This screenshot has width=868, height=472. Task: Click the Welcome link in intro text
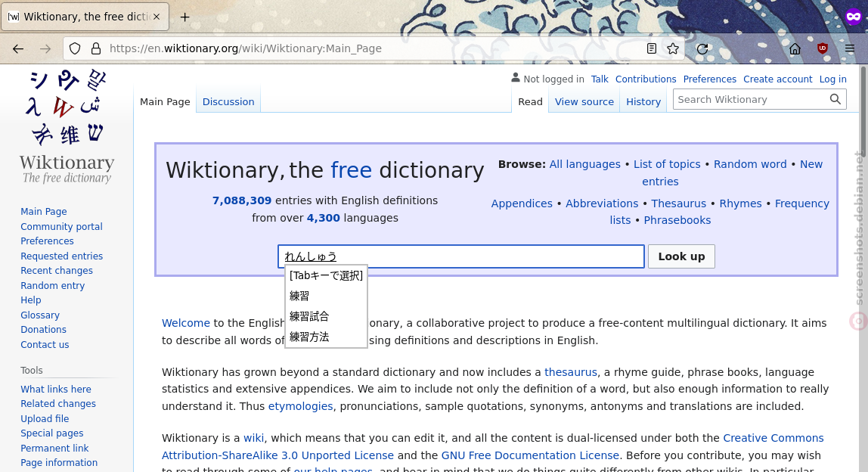pyautogui.click(x=185, y=323)
